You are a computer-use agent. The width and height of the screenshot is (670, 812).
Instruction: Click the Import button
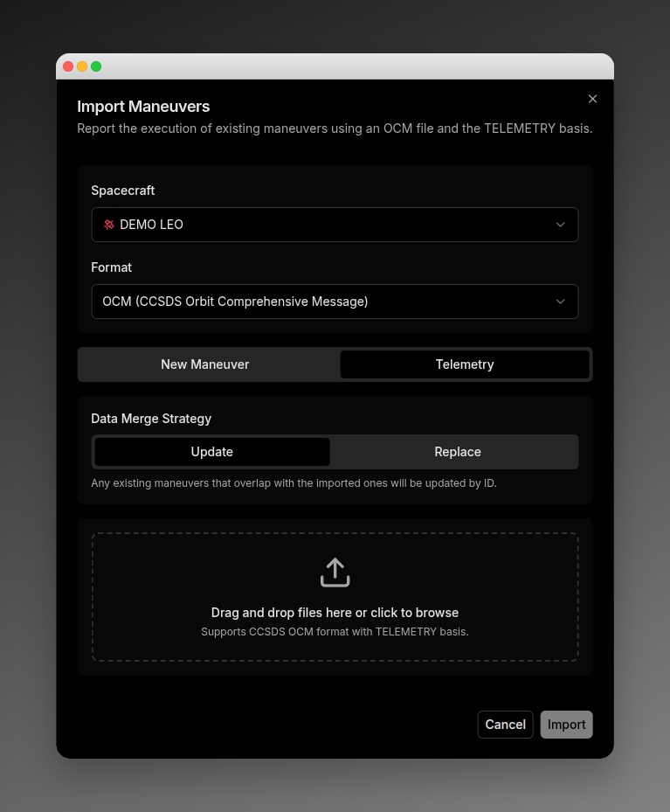(567, 725)
